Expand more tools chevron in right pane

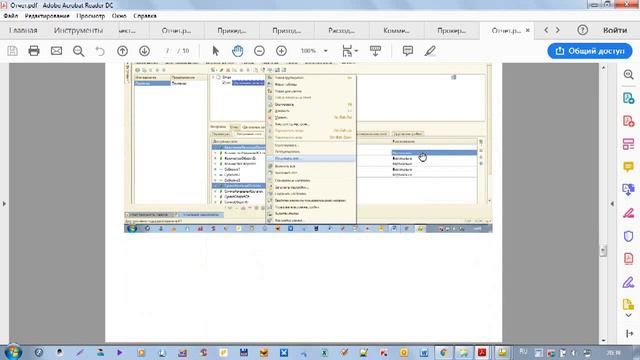click(629, 316)
